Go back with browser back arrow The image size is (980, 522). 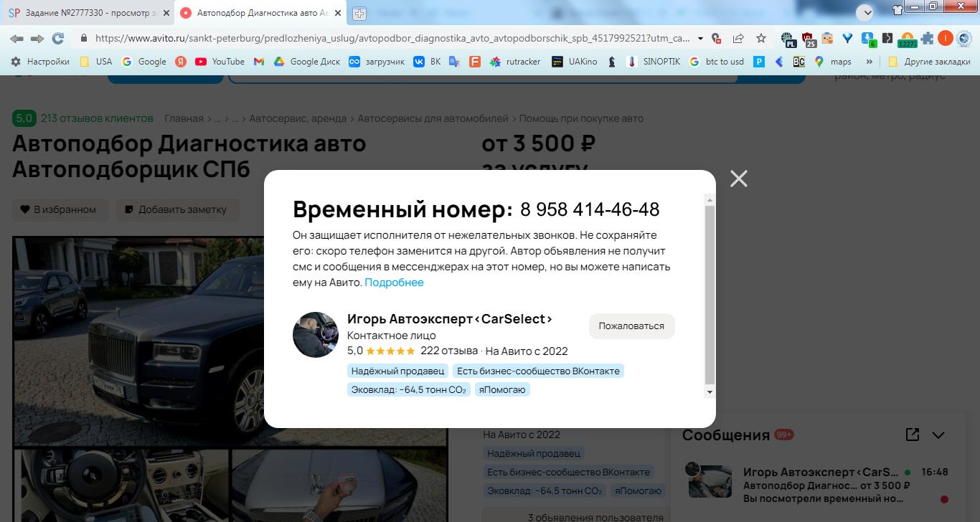pos(17,38)
